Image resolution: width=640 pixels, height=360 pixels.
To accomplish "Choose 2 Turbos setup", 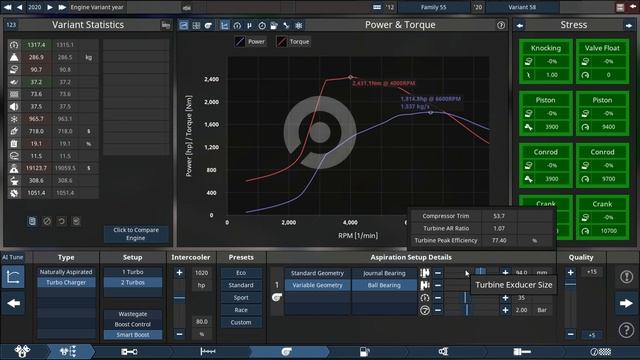I will click(x=133, y=282).
